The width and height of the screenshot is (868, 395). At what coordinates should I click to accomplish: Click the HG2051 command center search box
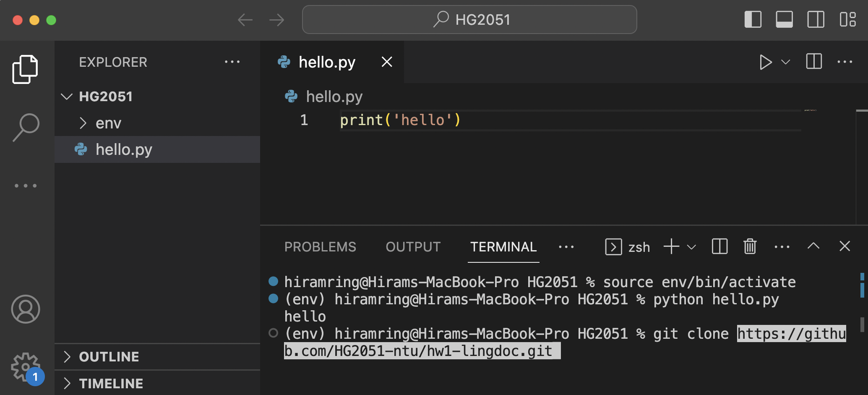point(469,20)
